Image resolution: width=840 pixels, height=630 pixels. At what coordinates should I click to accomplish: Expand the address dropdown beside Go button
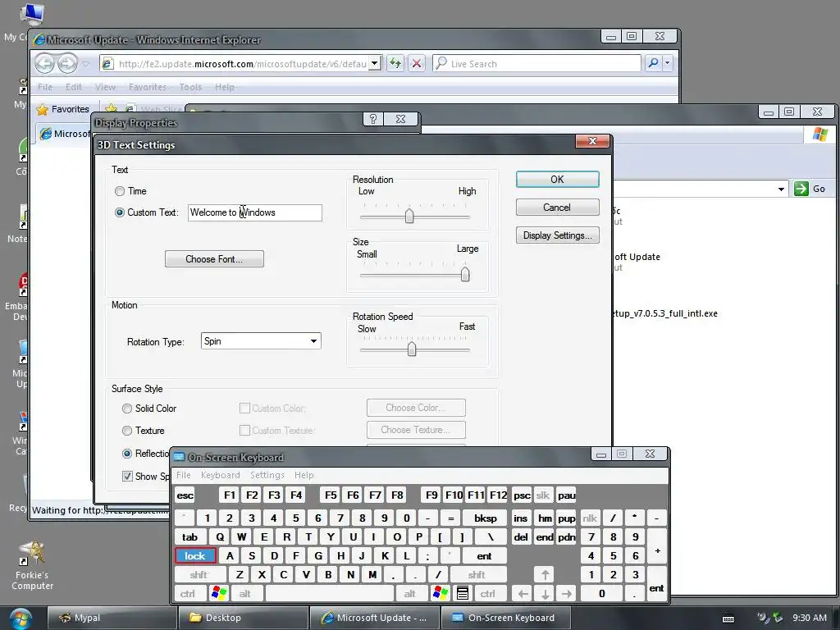tap(781, 189)
